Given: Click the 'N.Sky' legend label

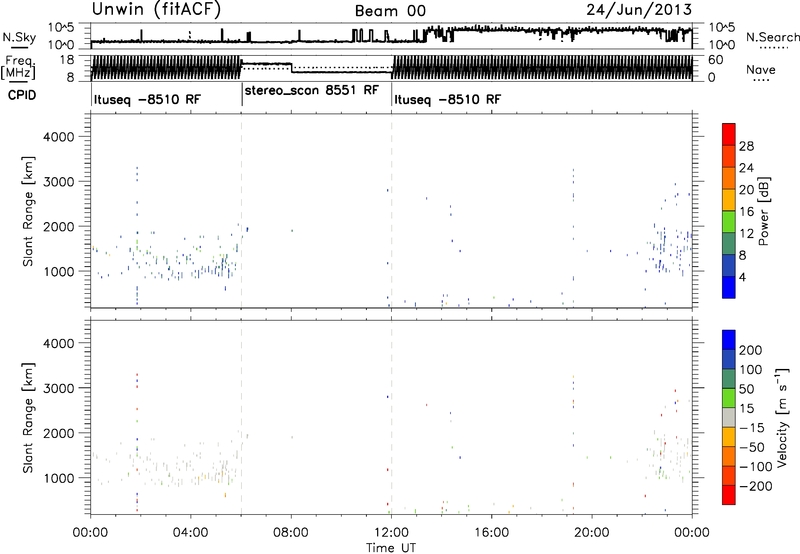Looking at the screenshot, I should click(19, 37).
